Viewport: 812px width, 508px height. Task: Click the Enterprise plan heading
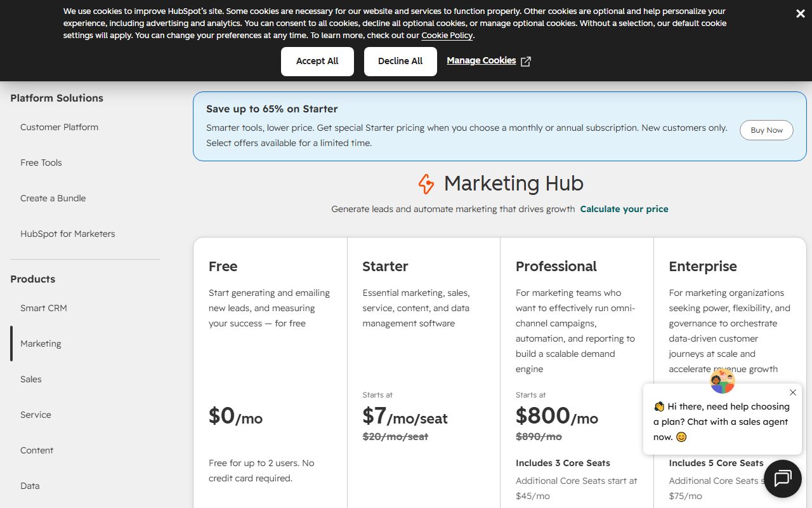click(x=703, y=266)
